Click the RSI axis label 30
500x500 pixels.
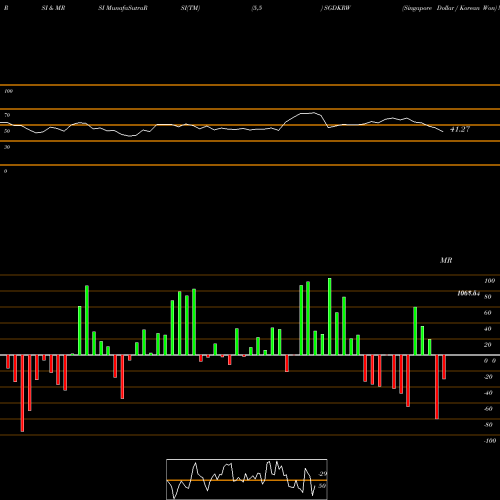pos(7,147)
